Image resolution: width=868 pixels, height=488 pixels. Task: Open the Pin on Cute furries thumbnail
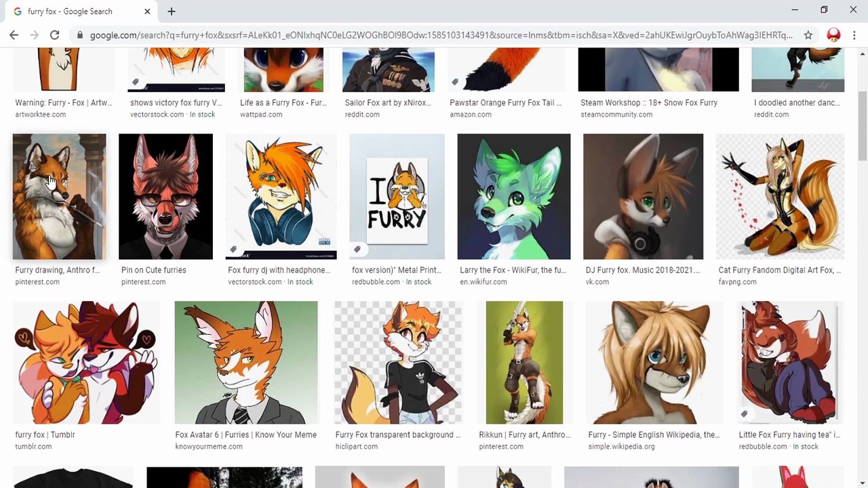[165, 197]
